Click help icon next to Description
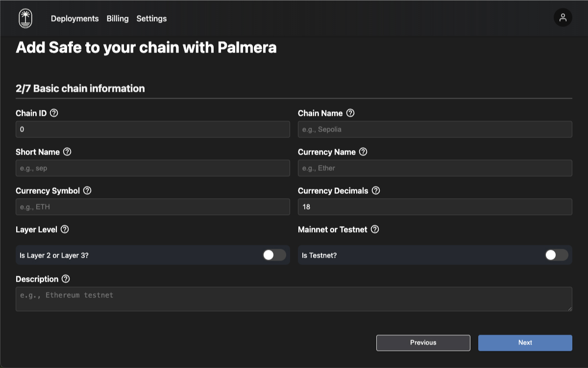This screenshot has height=368, width=588. click(x=66, y=279)
